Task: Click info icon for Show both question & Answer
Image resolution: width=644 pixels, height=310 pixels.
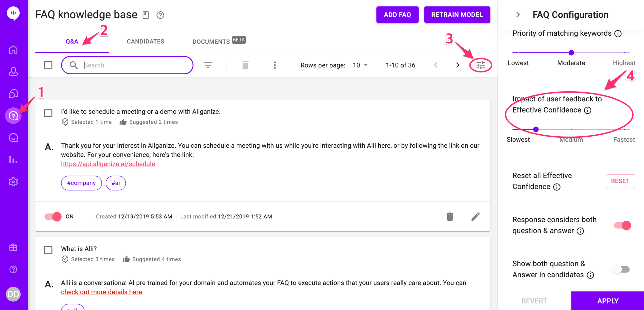Action: coord(590,275)
